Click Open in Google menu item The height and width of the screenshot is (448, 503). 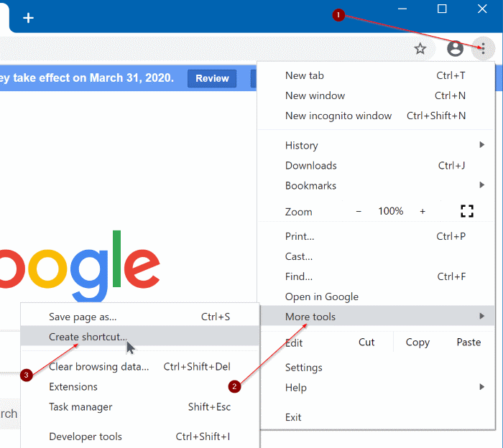tap(376, 297)
